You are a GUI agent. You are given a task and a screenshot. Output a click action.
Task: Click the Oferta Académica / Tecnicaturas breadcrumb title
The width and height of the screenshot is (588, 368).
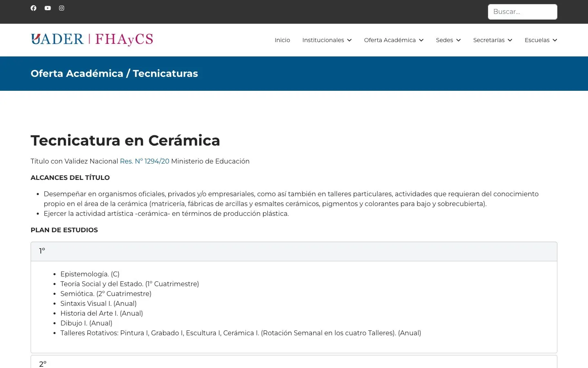(114, 74)
